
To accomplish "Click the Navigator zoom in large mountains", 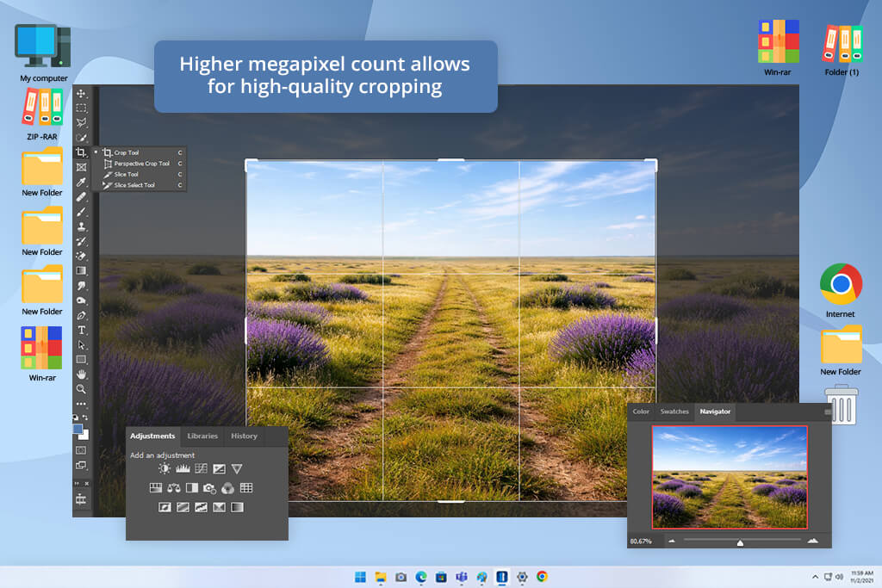I will [x=813, y=541].
